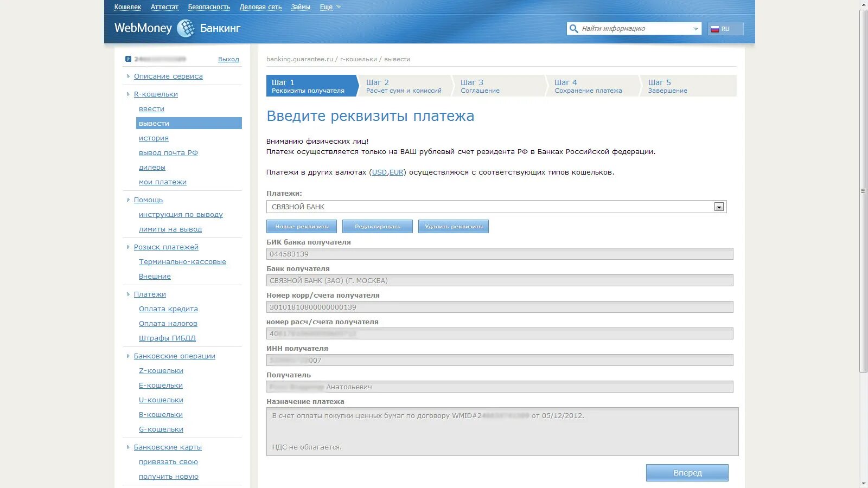Expand the R-кошельки section arrow
Viewport: 868px width, 488px height.
129,94
